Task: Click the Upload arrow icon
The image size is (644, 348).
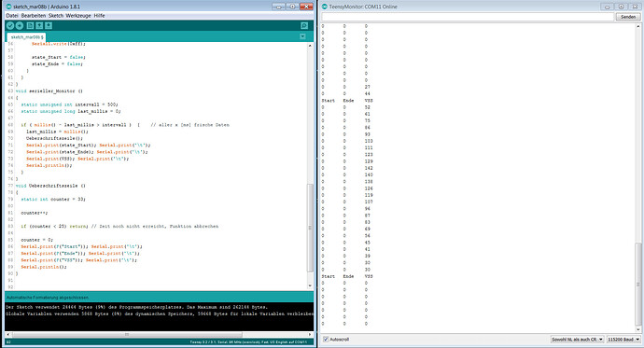Action: [20, 25]
